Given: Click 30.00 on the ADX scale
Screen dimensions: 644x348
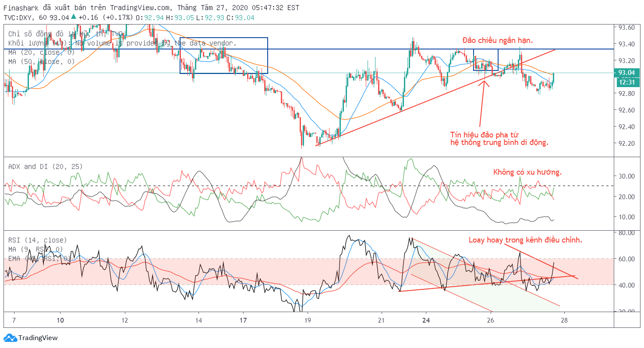Looking at the screenshot, I should (x=626, y=176).
